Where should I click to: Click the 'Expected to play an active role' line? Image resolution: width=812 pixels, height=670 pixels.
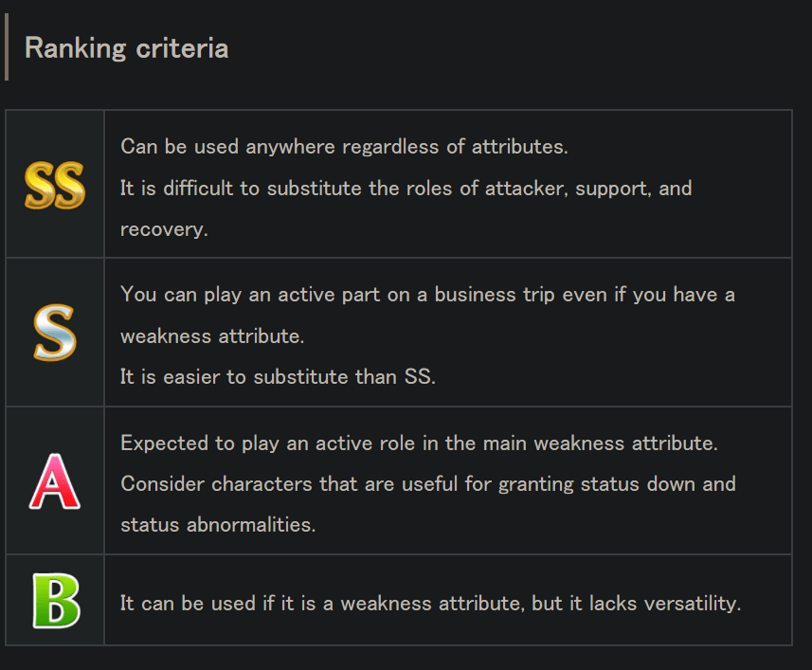click(417, 443)
